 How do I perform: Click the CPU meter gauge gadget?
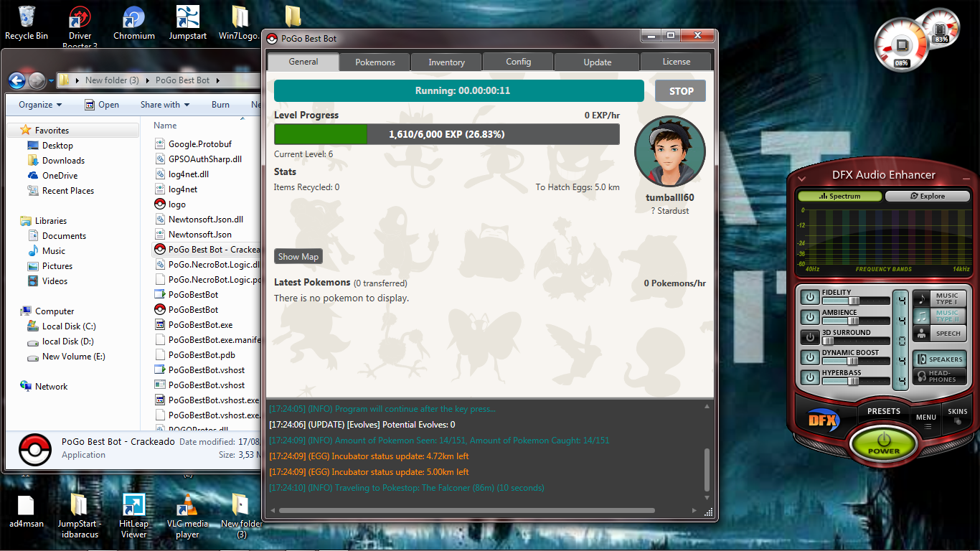901,45
